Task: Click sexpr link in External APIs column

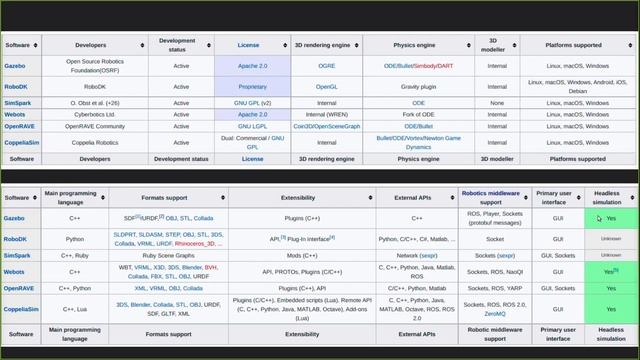Action: pyautogui.click(x=428, y=256)
